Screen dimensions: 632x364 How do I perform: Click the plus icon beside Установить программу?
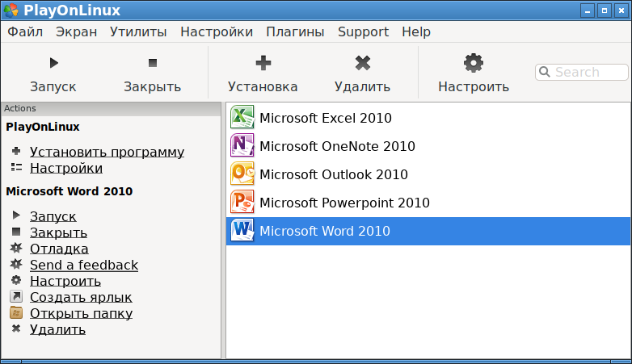(16, 151)
